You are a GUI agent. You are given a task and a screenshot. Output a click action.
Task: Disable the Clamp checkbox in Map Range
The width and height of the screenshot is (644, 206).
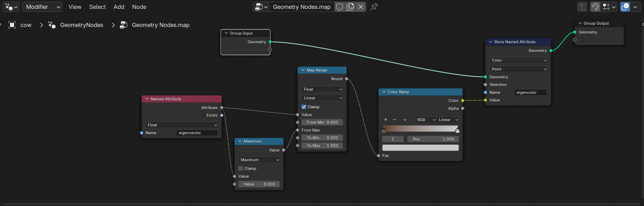coord(304,106)
